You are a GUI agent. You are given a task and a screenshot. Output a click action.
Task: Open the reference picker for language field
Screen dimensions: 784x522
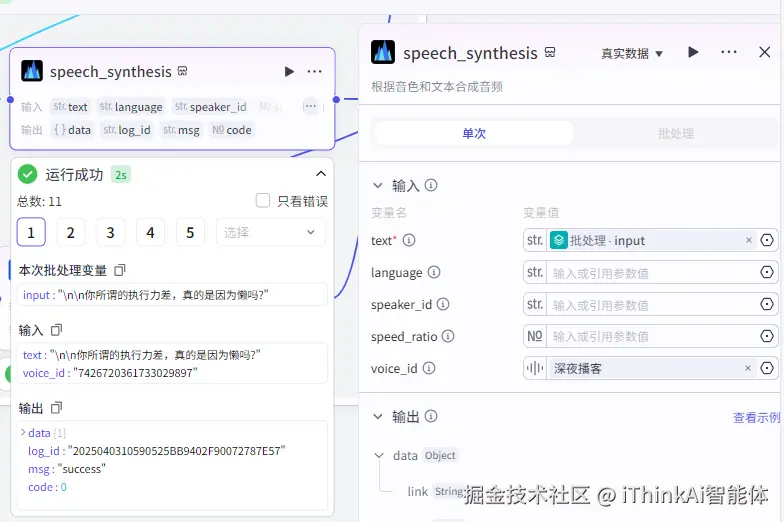pyautogui.click(x=766, y=272)
